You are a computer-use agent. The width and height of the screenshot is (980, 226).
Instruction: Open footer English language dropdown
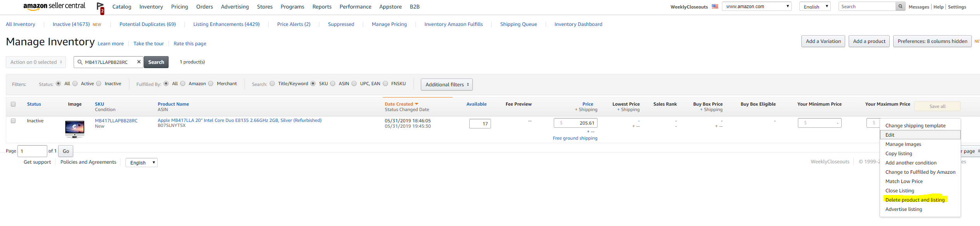[x=141, y=163]
